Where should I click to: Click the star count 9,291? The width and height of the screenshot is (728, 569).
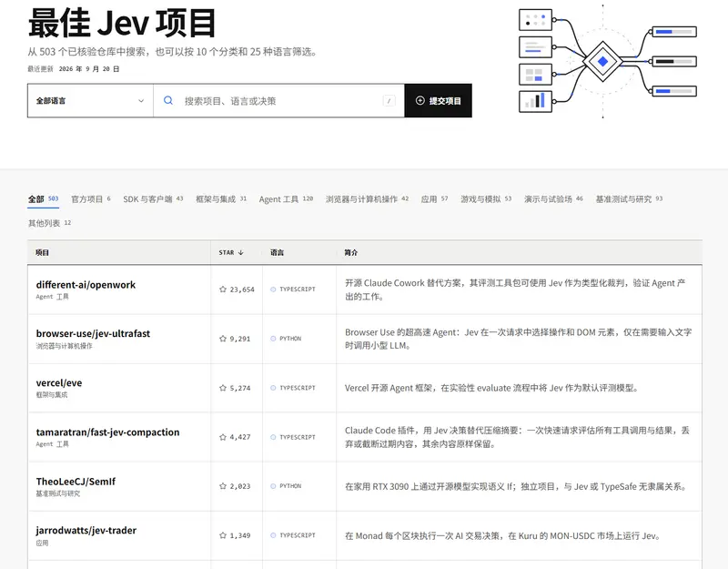tap(240, 339)
